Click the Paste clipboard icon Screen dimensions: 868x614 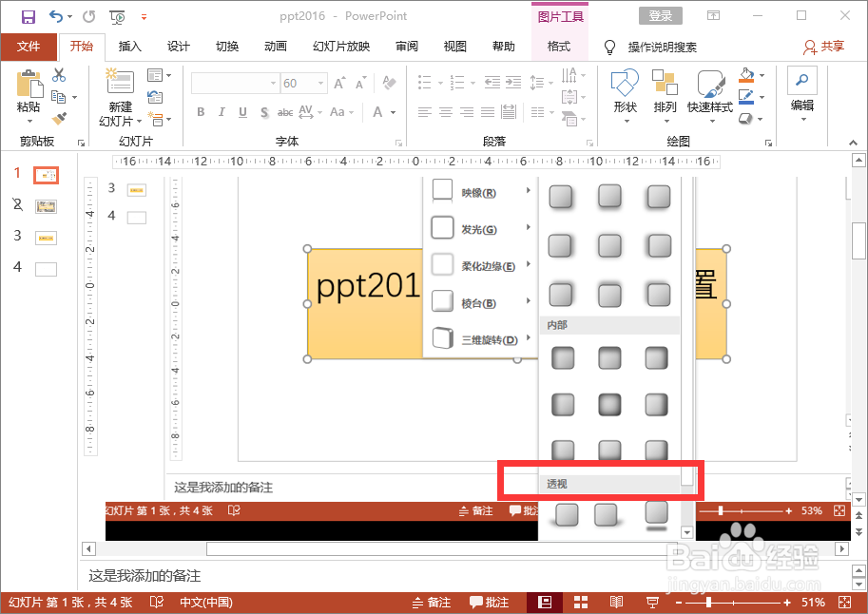(x=29, y=85)
